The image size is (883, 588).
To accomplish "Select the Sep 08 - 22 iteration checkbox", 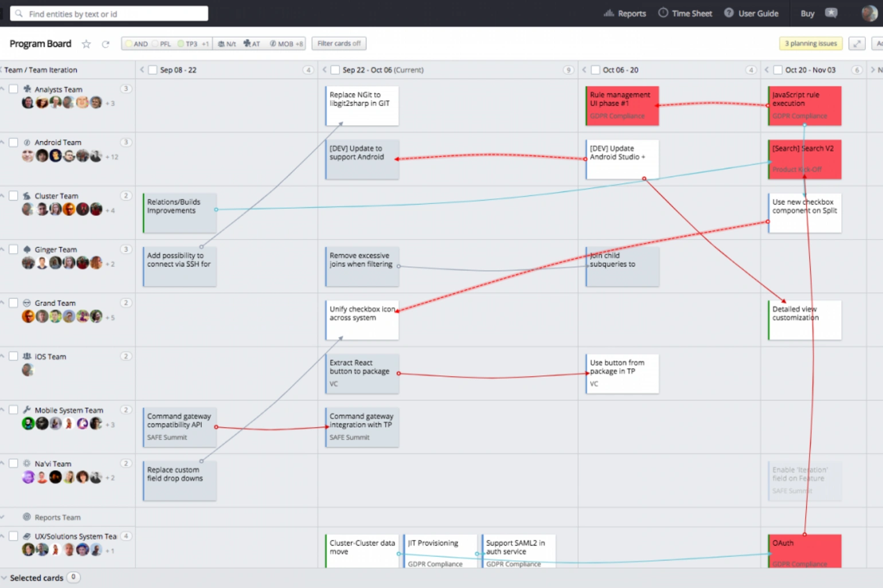I will (x=153, y=70).
